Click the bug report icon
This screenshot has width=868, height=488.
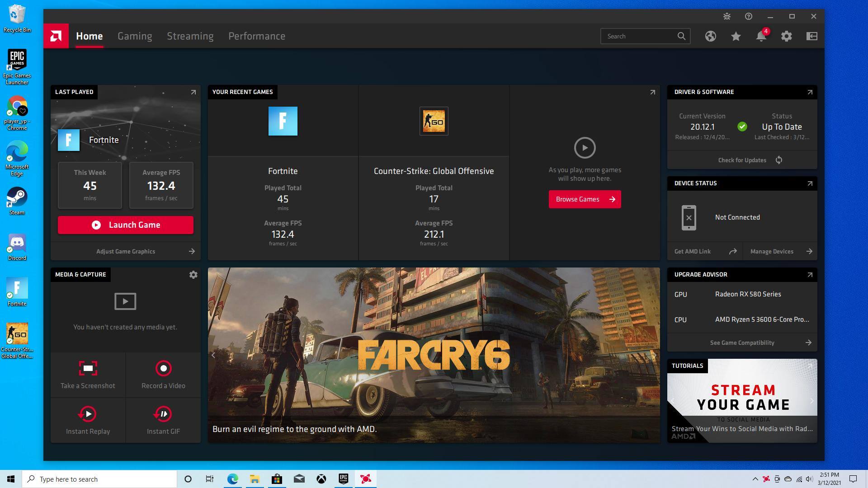(727, 16)
